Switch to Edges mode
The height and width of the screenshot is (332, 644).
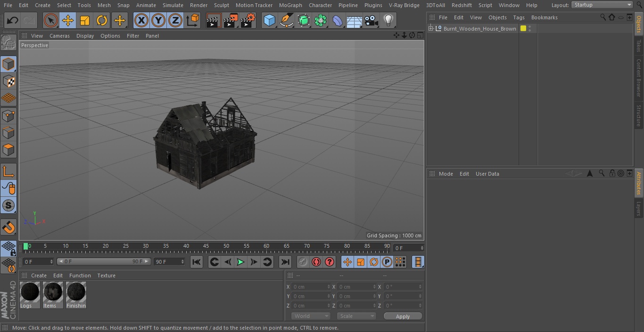pyautogui.click(x=8, y=133)
